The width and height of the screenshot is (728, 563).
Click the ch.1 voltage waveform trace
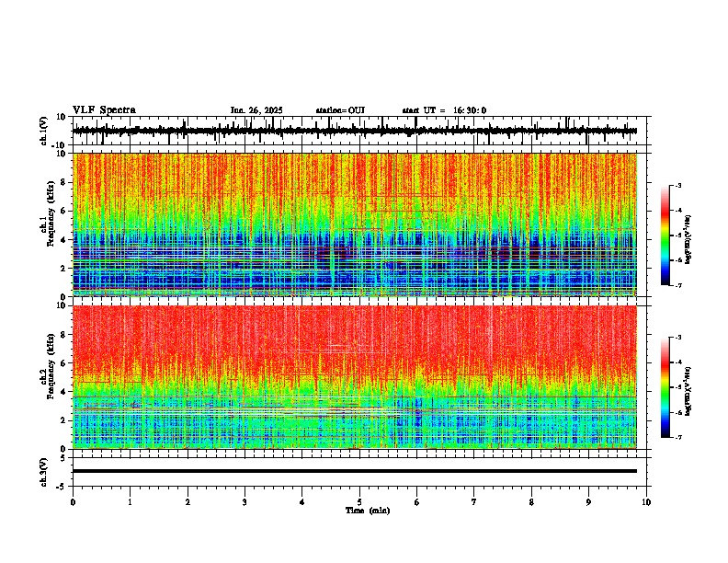(354, 131)
